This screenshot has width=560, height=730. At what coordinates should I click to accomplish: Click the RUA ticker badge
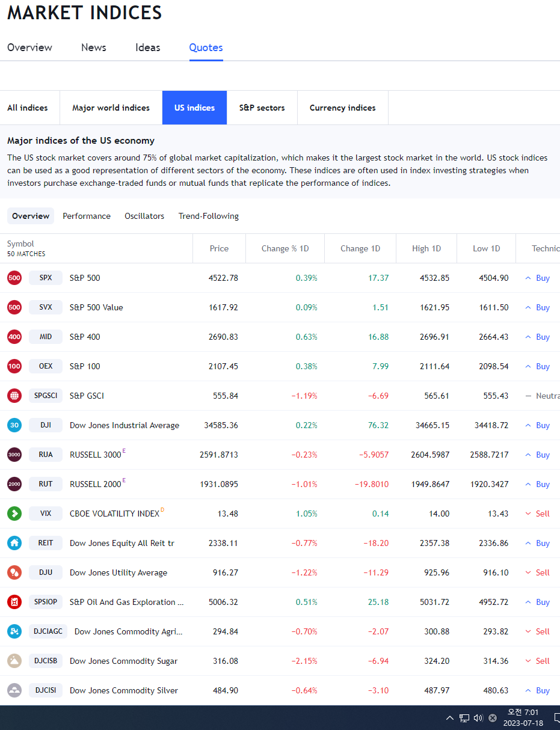pyautogui.click(x=46, y=455)
